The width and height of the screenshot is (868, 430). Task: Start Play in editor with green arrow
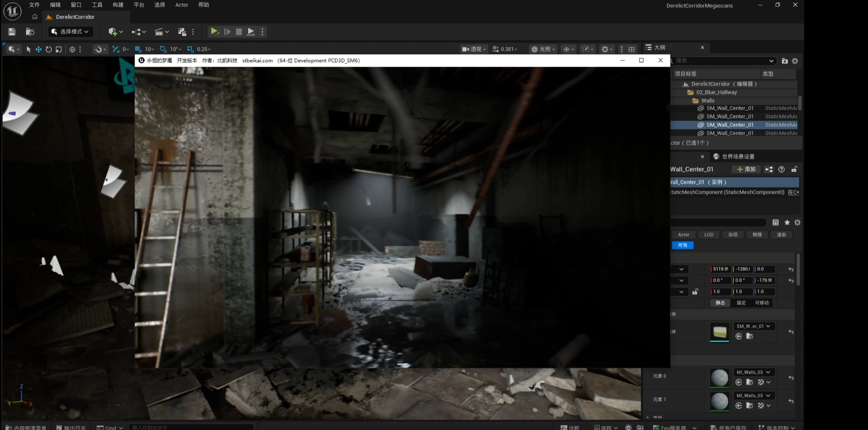tap(214, 31)
